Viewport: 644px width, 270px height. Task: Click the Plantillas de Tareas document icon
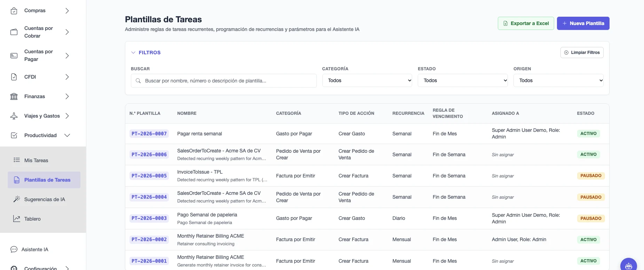tap(17, 180)
